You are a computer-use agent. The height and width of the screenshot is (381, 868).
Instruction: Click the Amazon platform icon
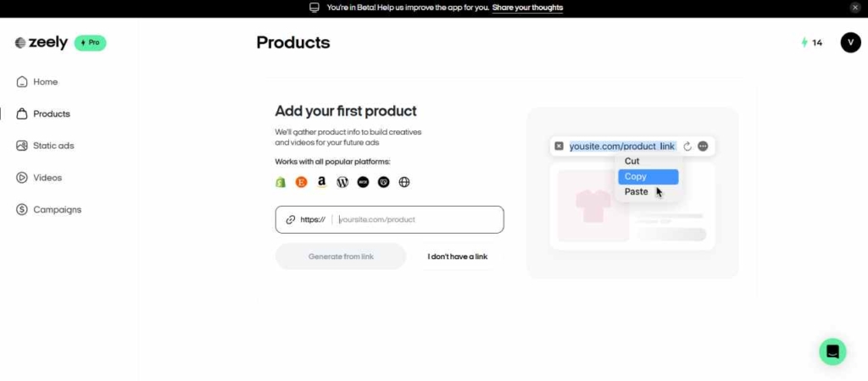click(x=322, y=182)
